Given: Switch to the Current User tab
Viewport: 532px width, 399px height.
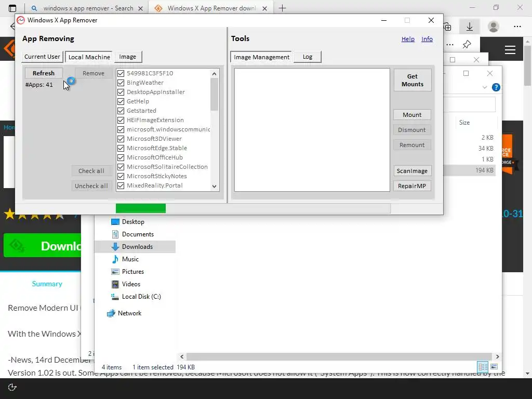Looking at the screenshot, I should point(43,57).
